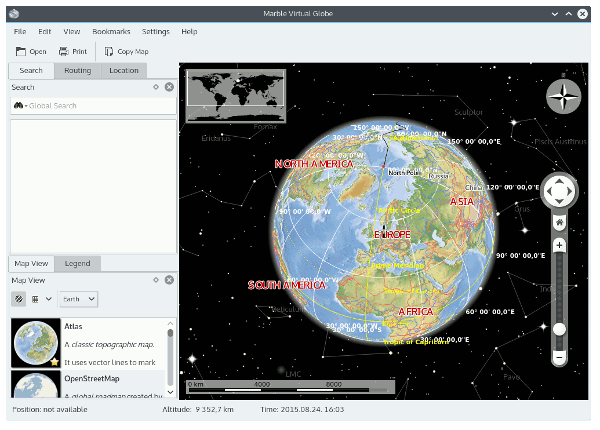Zoom in with the plus button
This screenshot has height=430, width=600.
559,244
